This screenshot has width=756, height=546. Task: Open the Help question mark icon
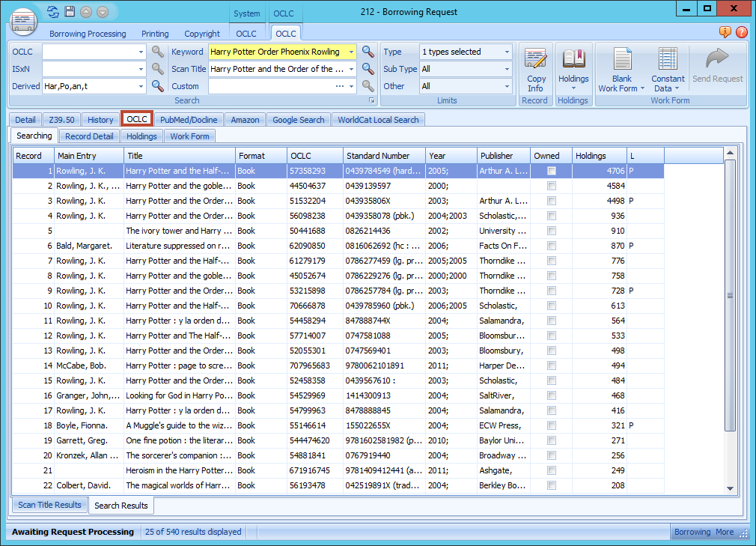[x=741, y=33]
